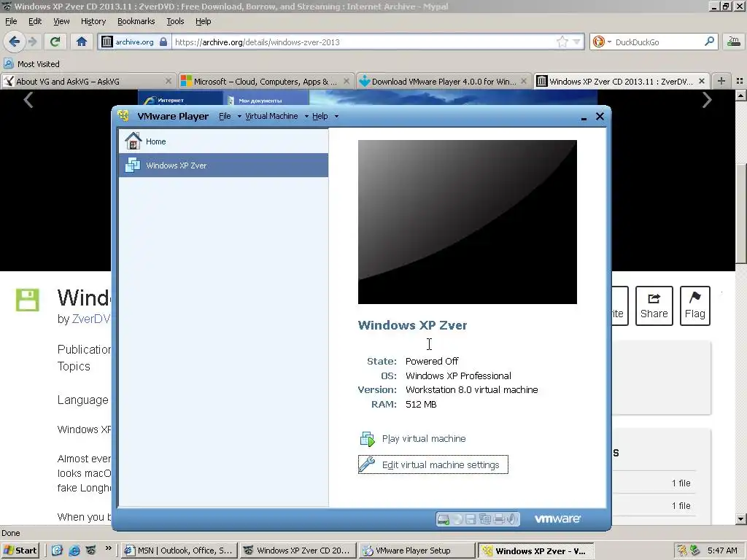Viewport: 747px width, 560px height.
Task: Open the Virtual Machine menu in VMware Player
Action: (x=271, y=116)
